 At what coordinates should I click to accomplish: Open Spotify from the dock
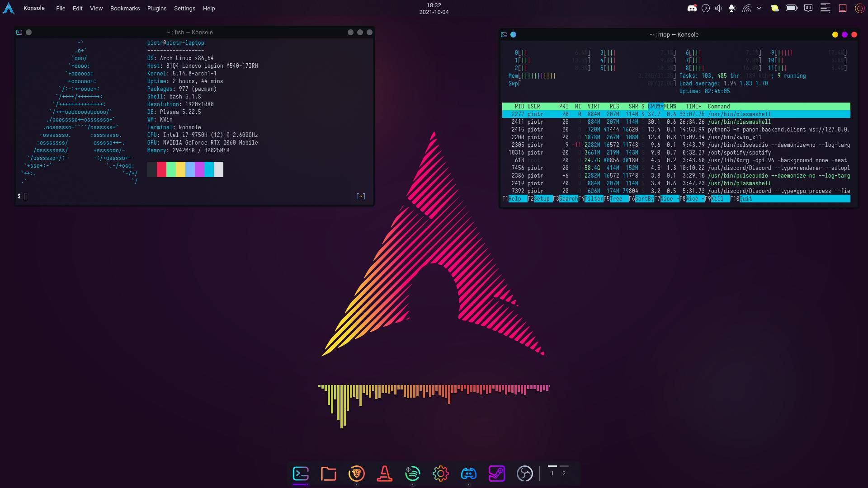(x=412, y=474)
